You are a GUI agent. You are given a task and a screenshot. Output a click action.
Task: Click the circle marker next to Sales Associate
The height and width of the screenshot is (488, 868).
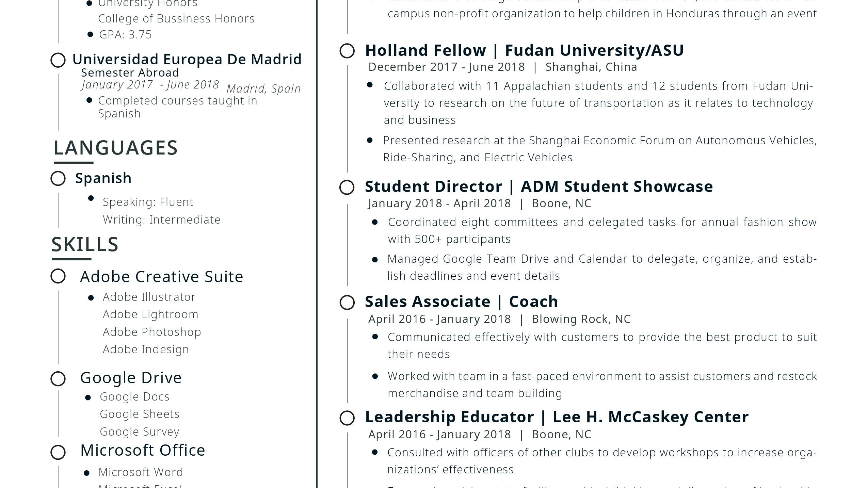click(x=347, y=302)
